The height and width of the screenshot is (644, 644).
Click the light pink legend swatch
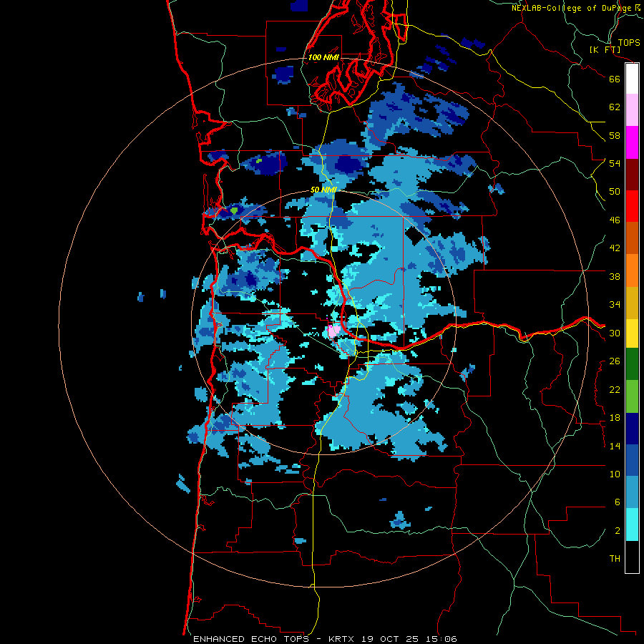632,109
